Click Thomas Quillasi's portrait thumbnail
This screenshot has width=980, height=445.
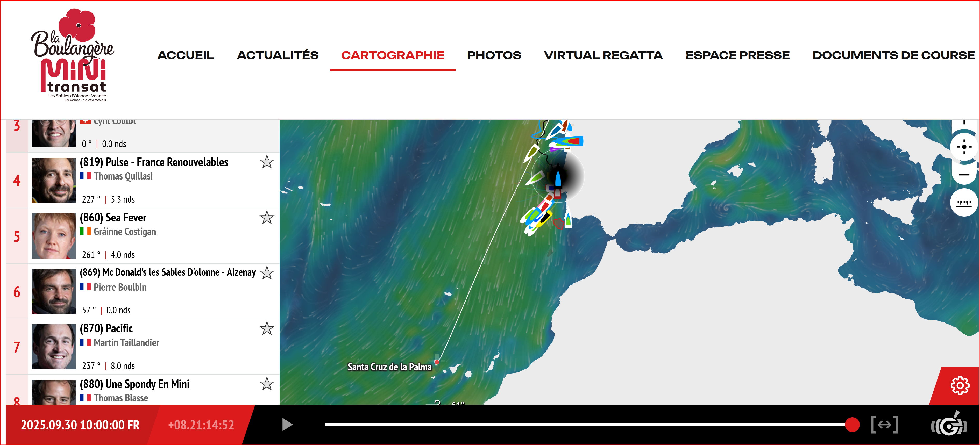tap(54, 180)
